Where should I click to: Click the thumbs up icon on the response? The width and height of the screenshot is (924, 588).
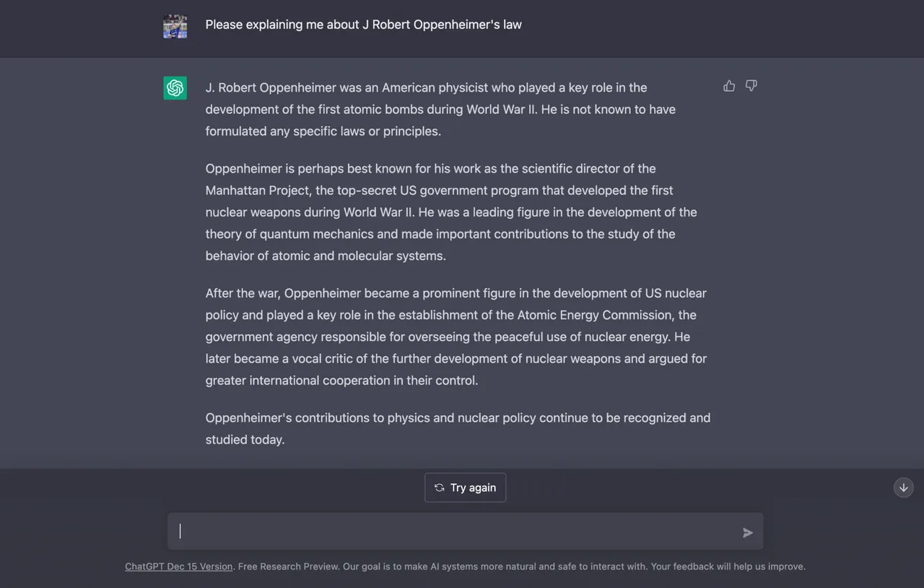coord(729,86)
